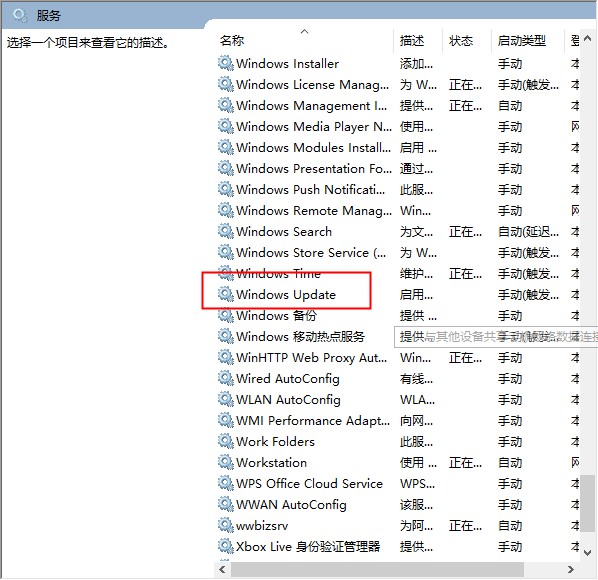Select the Windows 移动热点服务 name
This screenshot has width=598, height=580.
301,337
